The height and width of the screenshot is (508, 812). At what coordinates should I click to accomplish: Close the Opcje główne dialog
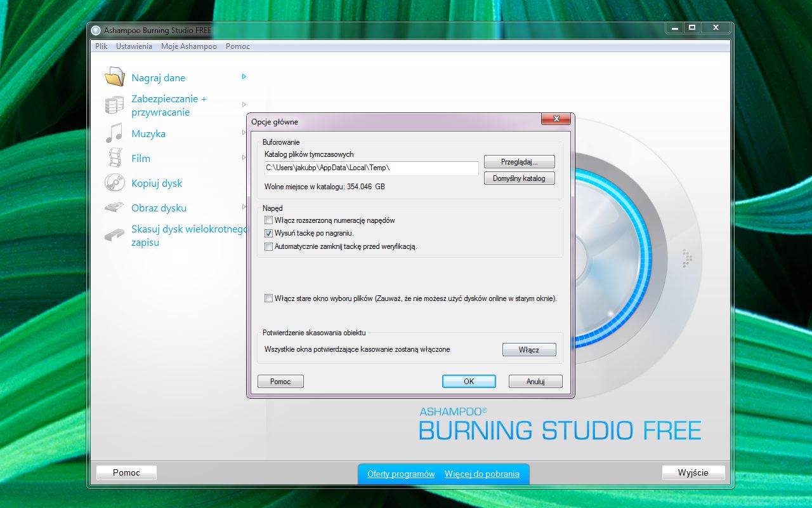(x=556, y=119)
